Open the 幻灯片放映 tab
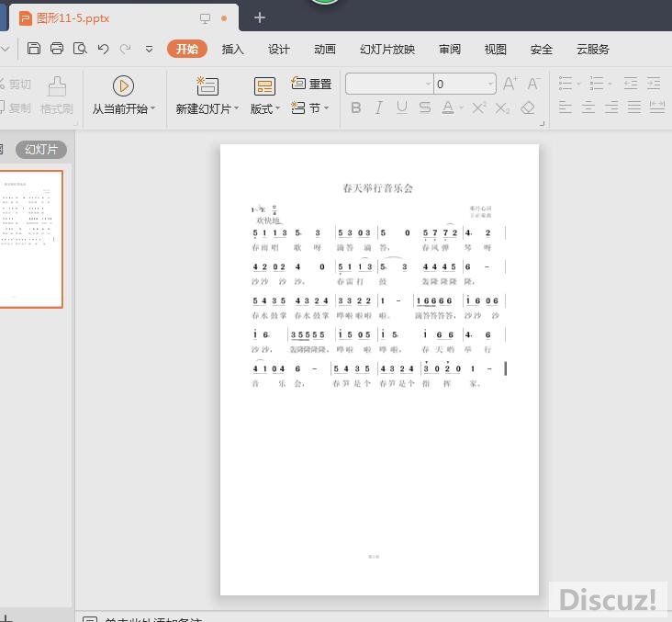672x622 pixels. [387, 50]
